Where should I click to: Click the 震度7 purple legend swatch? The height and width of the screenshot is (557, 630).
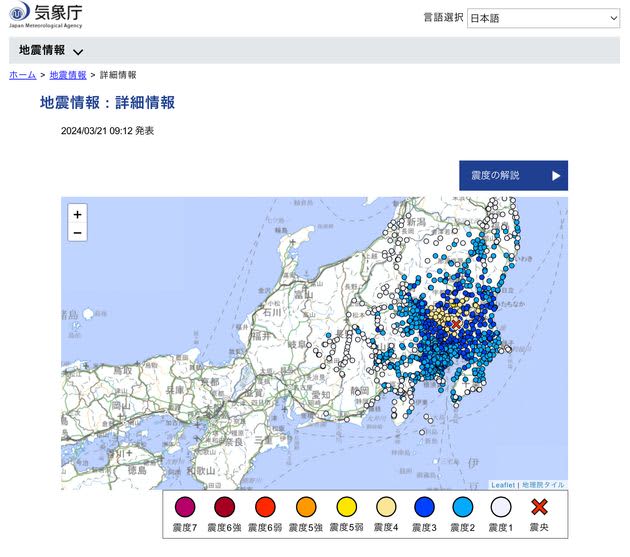[182, 508]
